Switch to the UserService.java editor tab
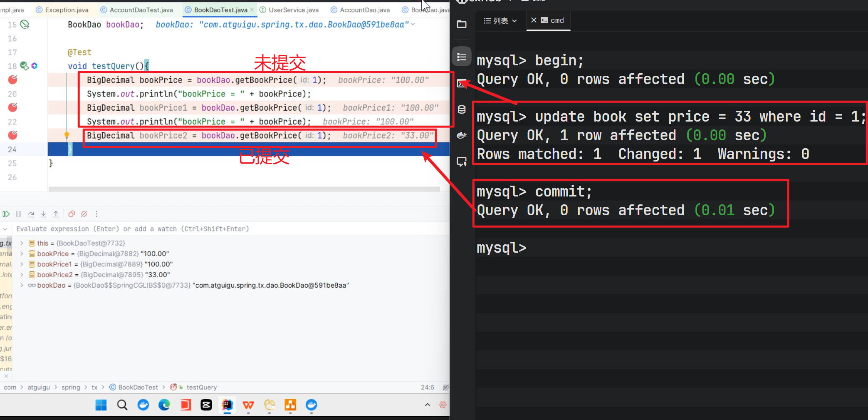 pyautogui.click(x=289, y=10)
